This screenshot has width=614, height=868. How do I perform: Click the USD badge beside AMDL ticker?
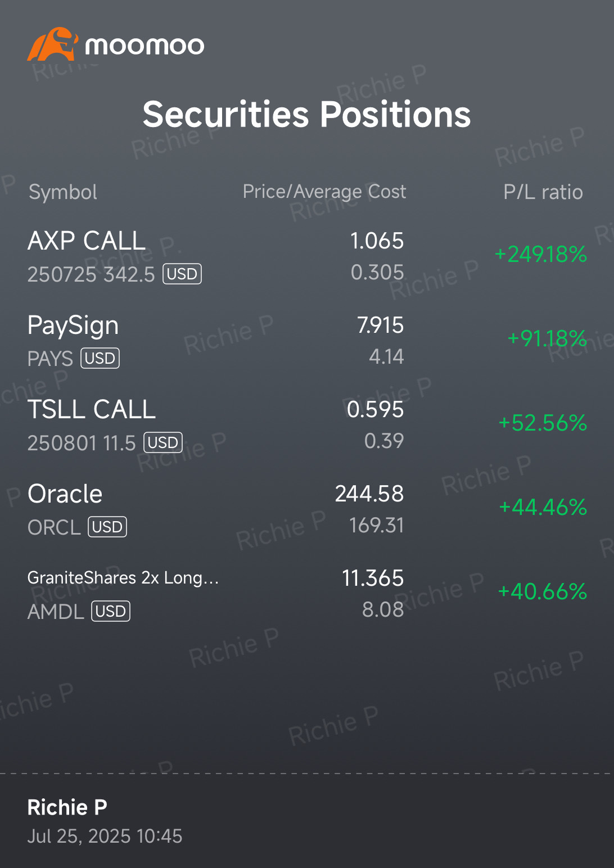click(111, 611)
